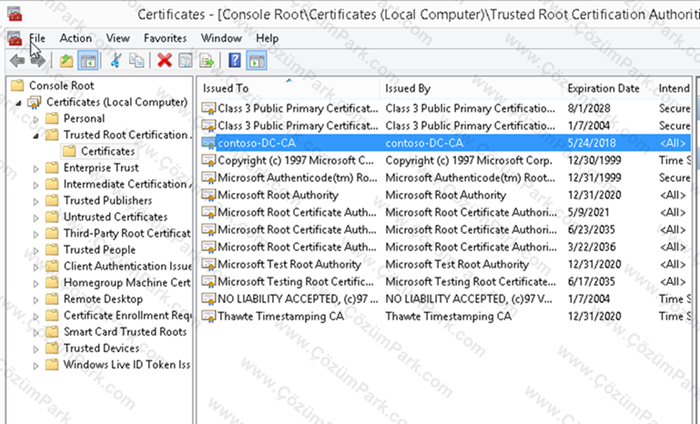Screen dimensions: 700x424
Task: Select the Smart Card Trusted Roots store
Action: pos(125,332)
